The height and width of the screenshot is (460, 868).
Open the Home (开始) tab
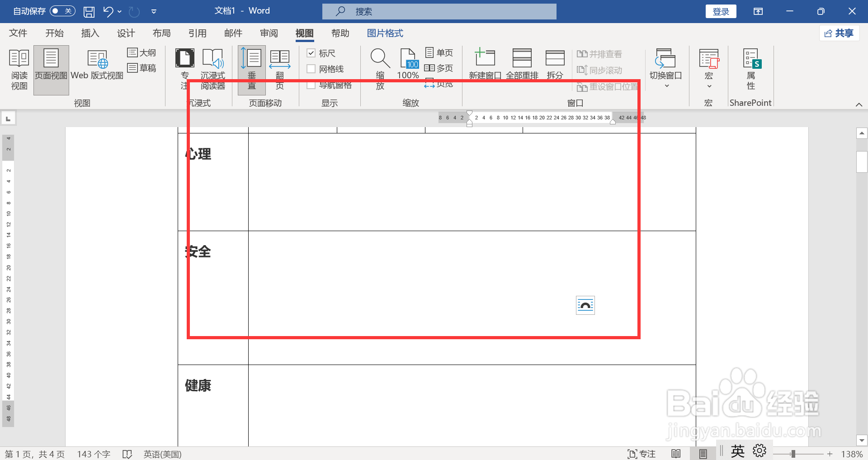tap(54, 33)
